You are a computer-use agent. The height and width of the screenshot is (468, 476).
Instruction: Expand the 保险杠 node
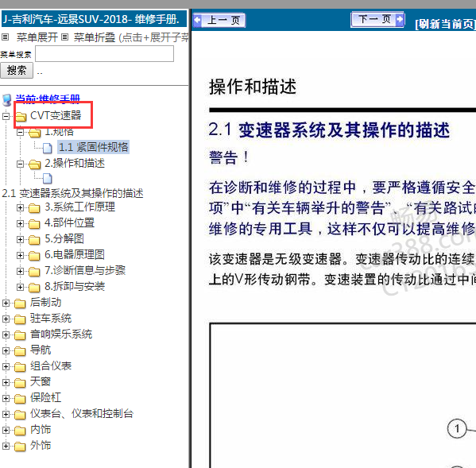6,399
